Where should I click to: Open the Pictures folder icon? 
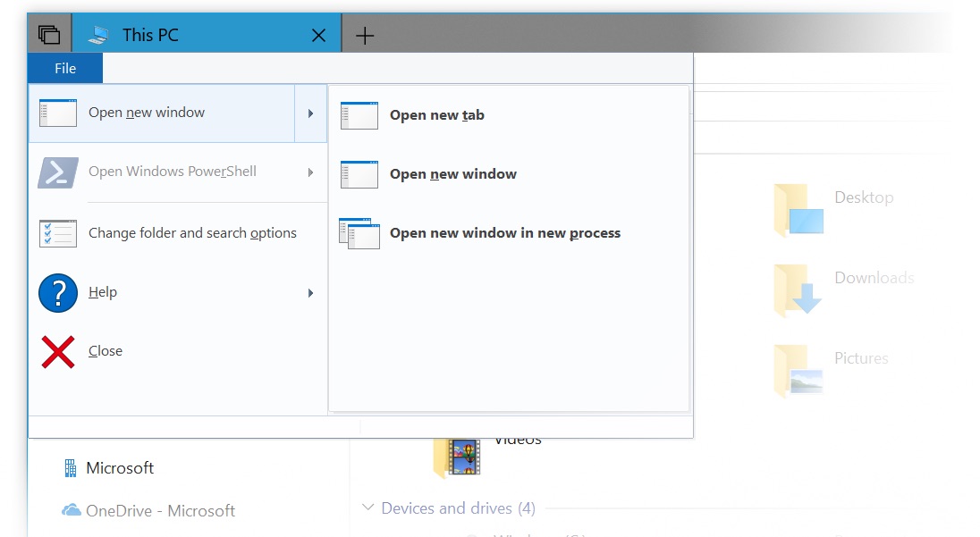point(798,370)
